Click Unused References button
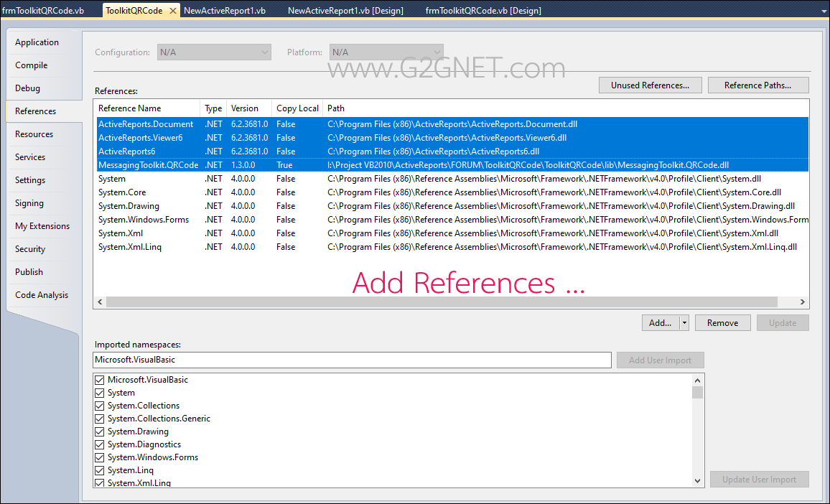830x504 pixels. pyautogui.click(x=650, y=85)
